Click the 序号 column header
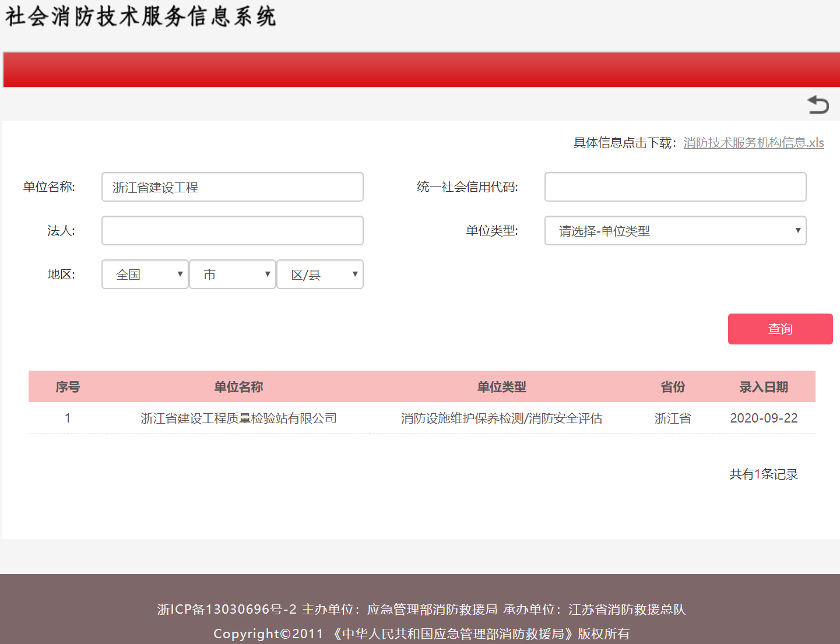840x644 pixels. 68,387
